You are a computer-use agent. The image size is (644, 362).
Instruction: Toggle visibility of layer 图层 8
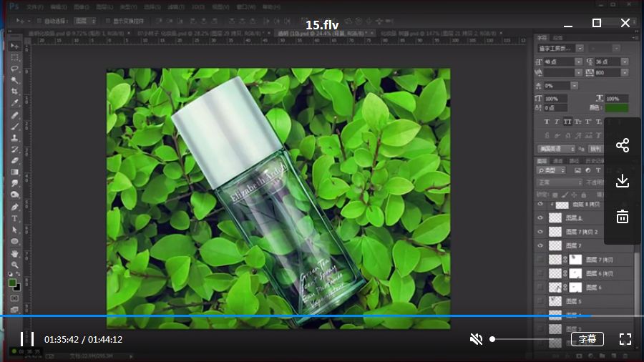pyautogui.click(x=540, y=217)
